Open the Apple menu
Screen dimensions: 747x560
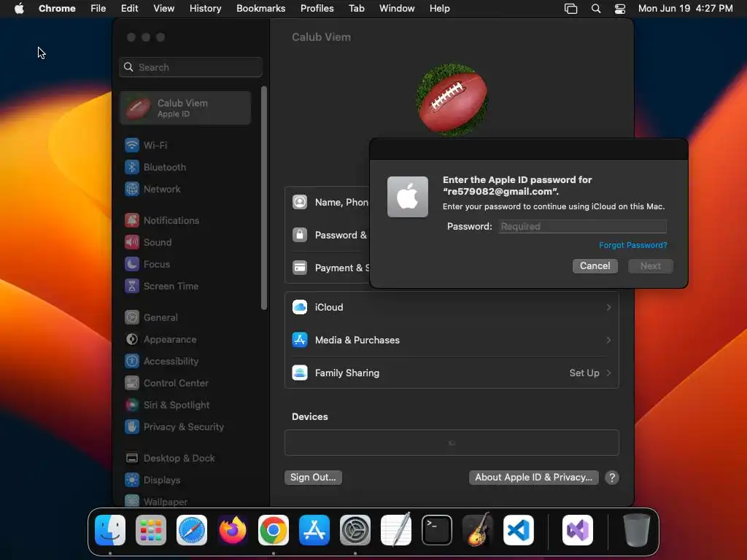(19, 8)
